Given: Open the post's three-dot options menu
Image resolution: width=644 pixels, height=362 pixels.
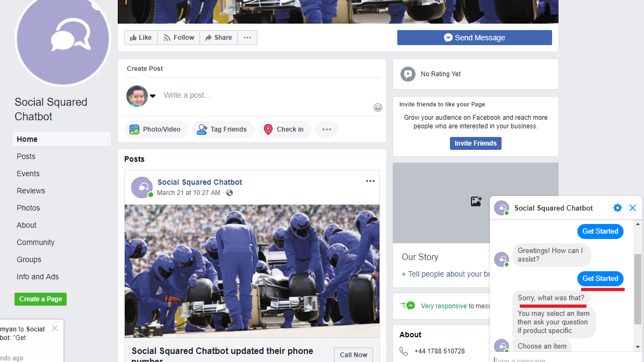Looking at the screenshot, I should point(370,181).
